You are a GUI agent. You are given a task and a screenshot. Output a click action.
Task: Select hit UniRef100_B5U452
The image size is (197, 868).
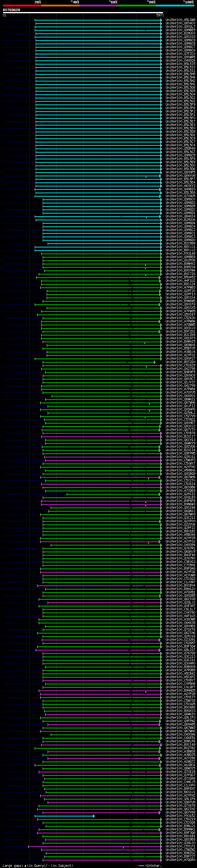click(180, 277)
